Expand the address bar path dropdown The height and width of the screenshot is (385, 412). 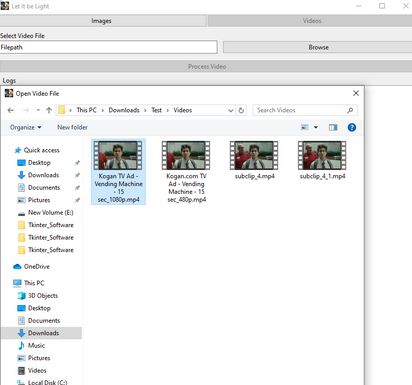click(x=231, y=110)
